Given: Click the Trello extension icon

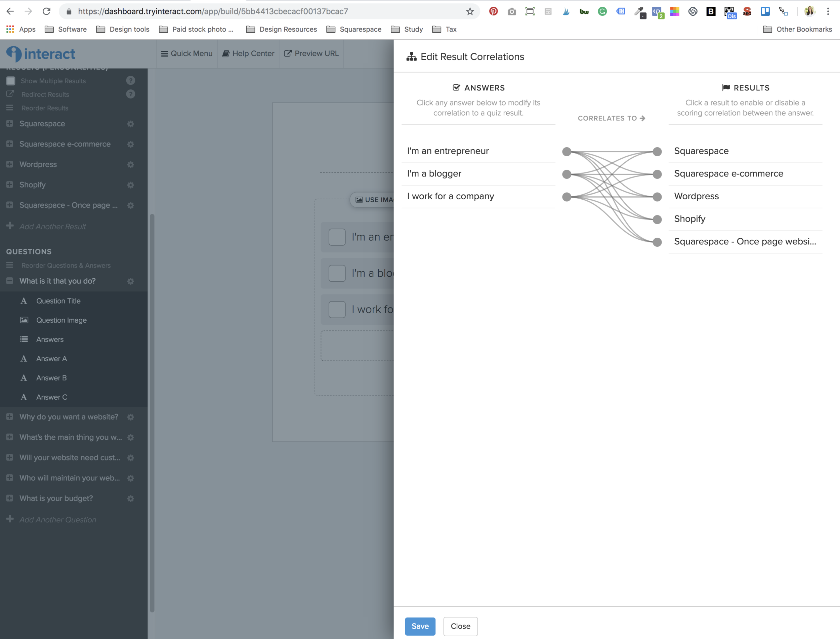Looking at the screenshot, I should point(765,11).
